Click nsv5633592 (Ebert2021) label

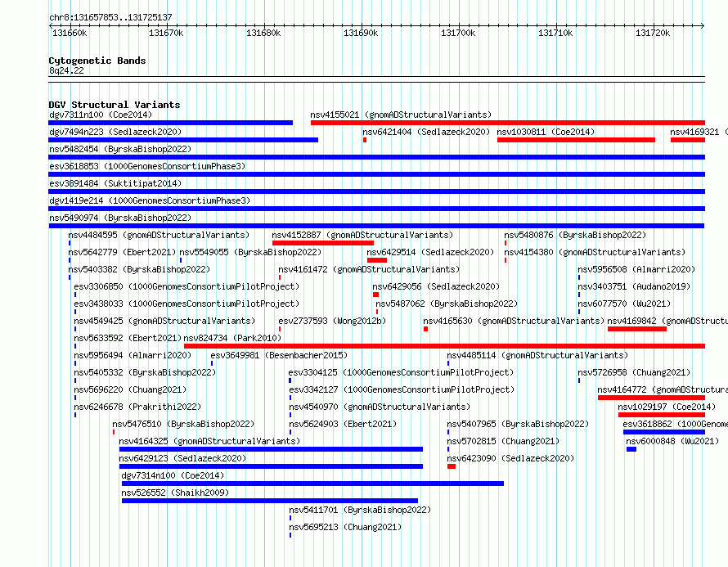click(x=128, y=338)
